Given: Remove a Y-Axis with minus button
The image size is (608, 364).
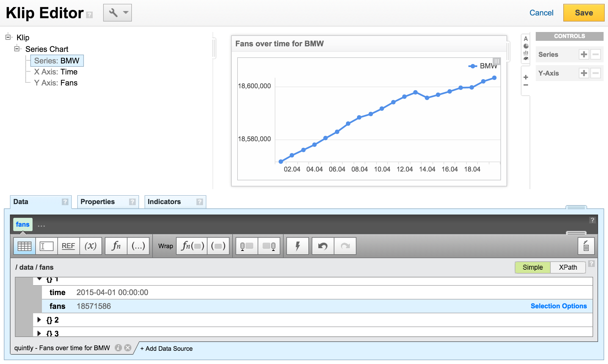Looking at the screenshot, I should 595,73.
